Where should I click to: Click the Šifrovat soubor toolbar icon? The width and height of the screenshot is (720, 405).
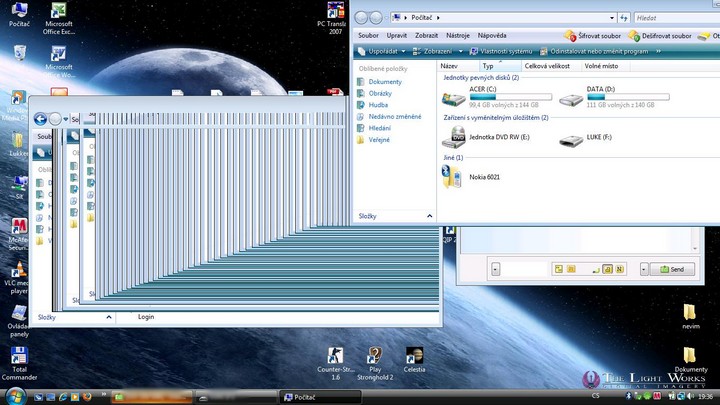[x=570, y=36]
